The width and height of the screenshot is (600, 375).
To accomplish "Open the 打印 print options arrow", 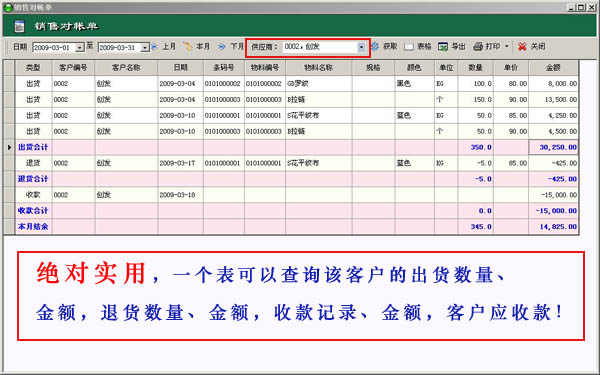I will coord(507,47).
